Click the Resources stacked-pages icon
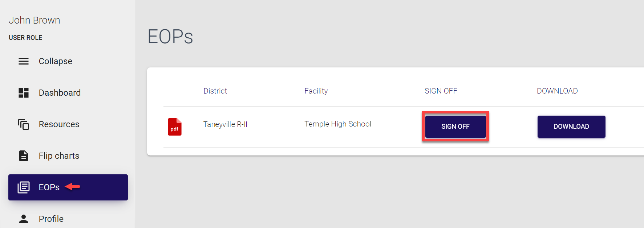This screenshot has height=228, width=644. click(24, 124)
